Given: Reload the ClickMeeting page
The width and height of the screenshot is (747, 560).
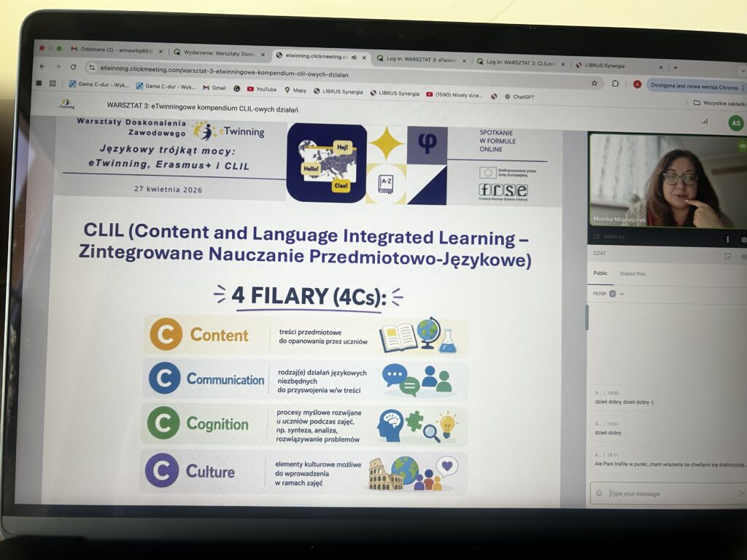Looking at the screenshot, I should tap(74, 67).
